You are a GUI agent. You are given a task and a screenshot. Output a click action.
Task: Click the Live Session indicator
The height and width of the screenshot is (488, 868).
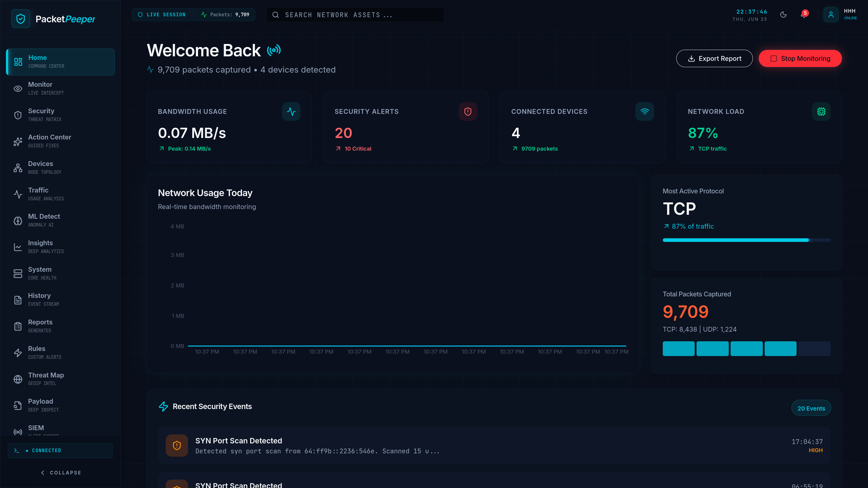(x=162, y=14)
